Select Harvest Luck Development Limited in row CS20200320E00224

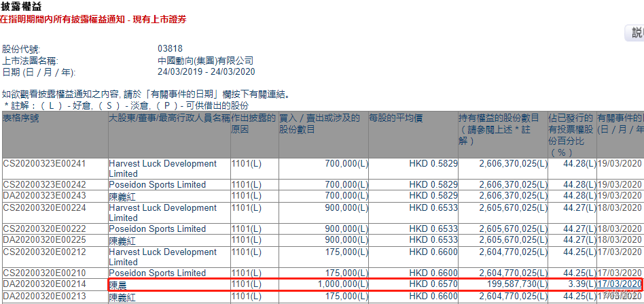click(162, 213)
